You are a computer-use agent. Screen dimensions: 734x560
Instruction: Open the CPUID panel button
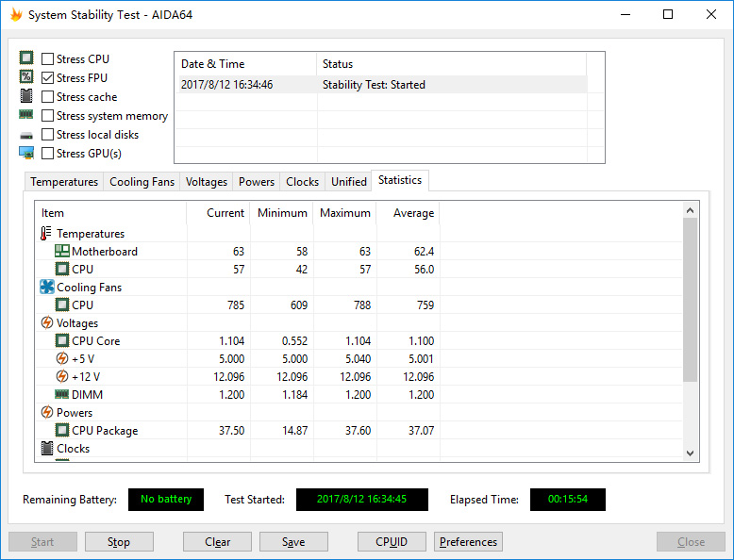pyautogui.click(x=392, y=542)
